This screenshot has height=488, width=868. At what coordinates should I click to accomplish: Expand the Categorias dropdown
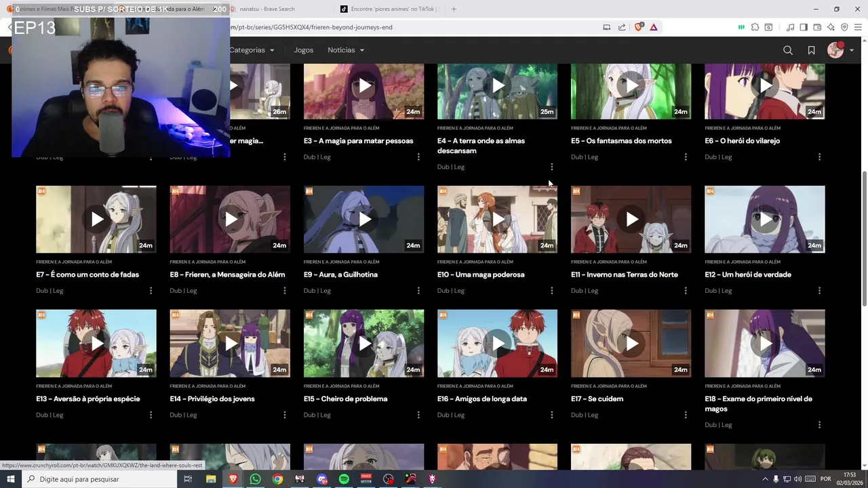click(x=252, y=50)
